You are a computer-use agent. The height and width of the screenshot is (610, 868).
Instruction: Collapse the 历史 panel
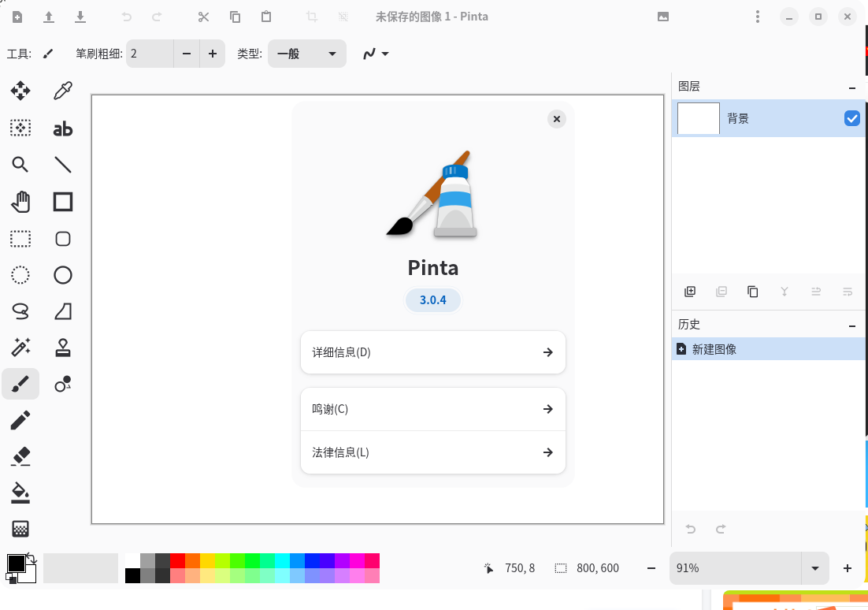pos(852,325)
